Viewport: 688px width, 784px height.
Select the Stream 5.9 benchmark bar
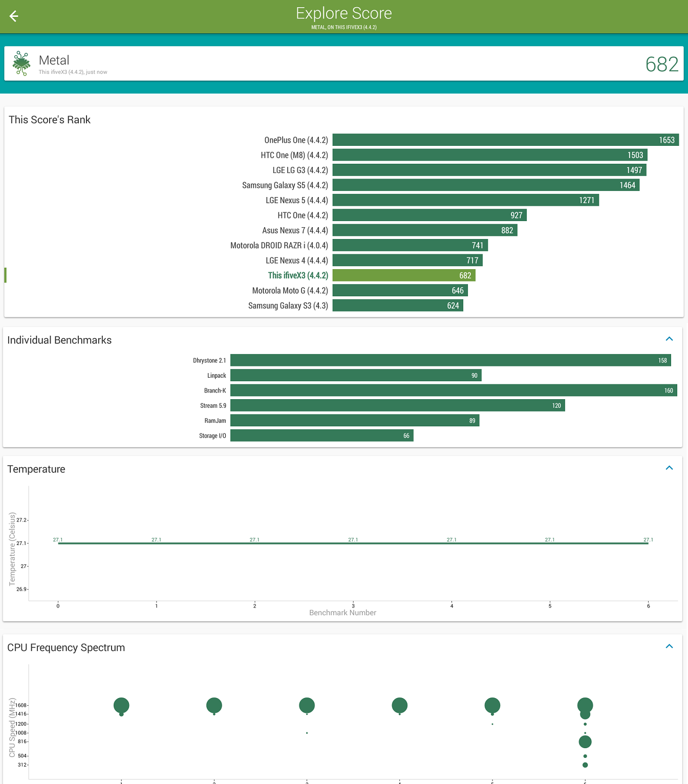(x=398, y=406)
